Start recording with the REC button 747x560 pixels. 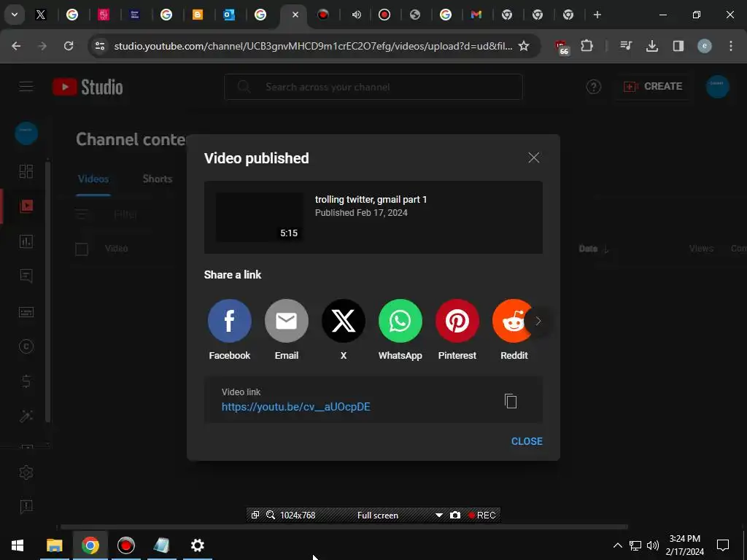[481, 516]
